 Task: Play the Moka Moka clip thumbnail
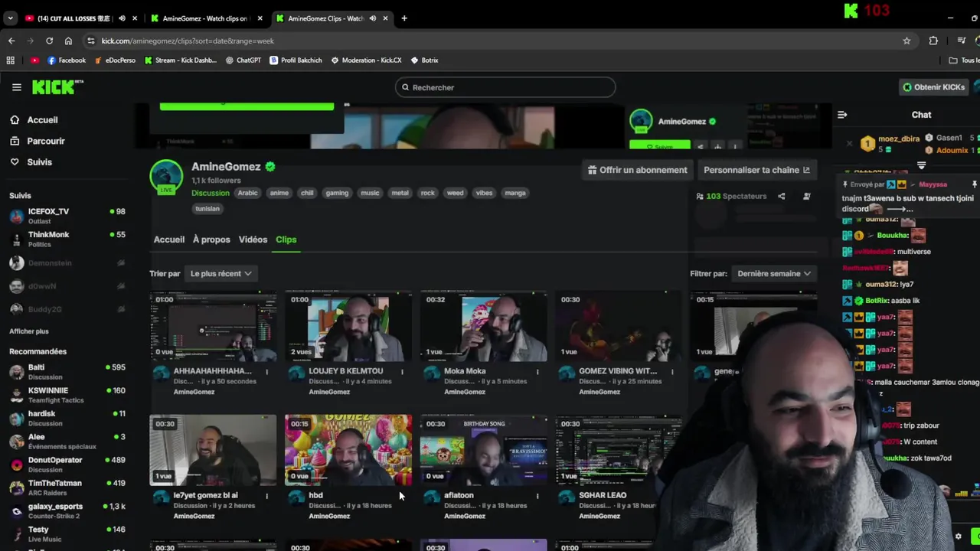[483, 327]
